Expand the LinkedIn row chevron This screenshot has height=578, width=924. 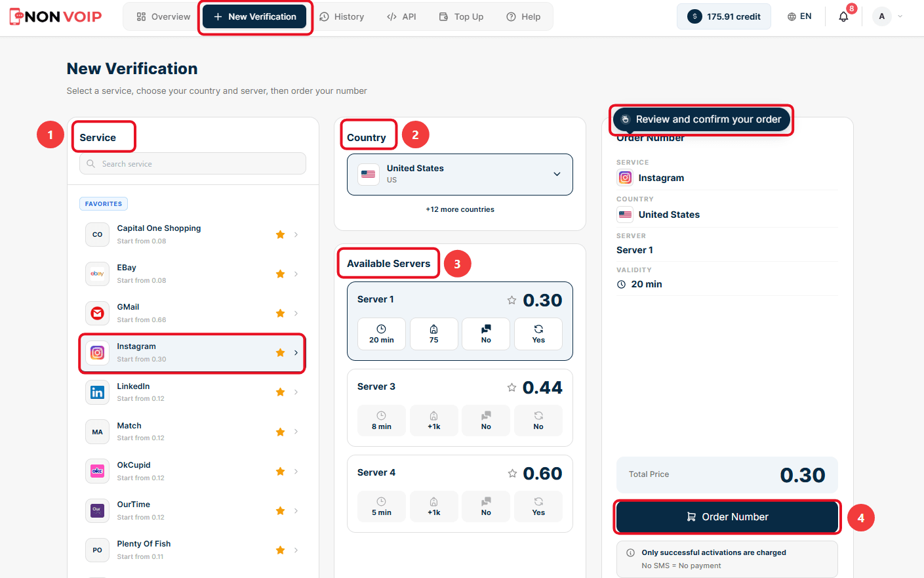point(296,392)
